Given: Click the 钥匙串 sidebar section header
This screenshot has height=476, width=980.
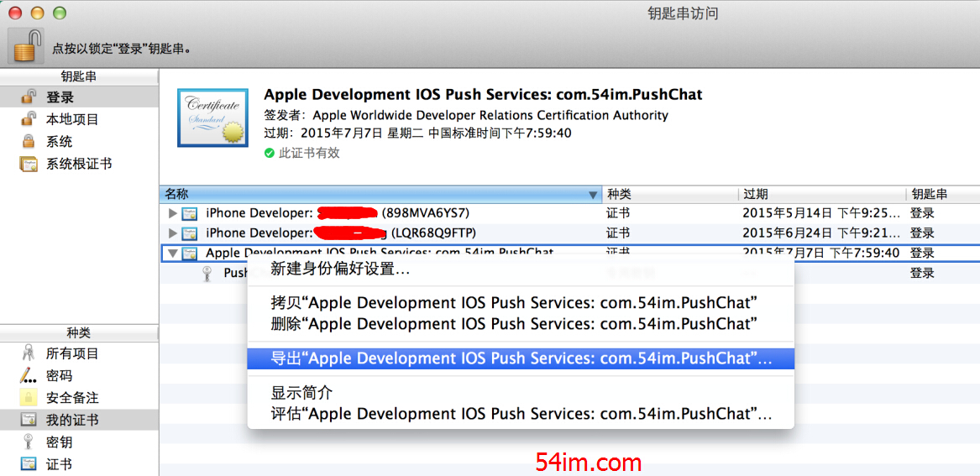Looking at the screenshot, I should click(x=79, y=77).
